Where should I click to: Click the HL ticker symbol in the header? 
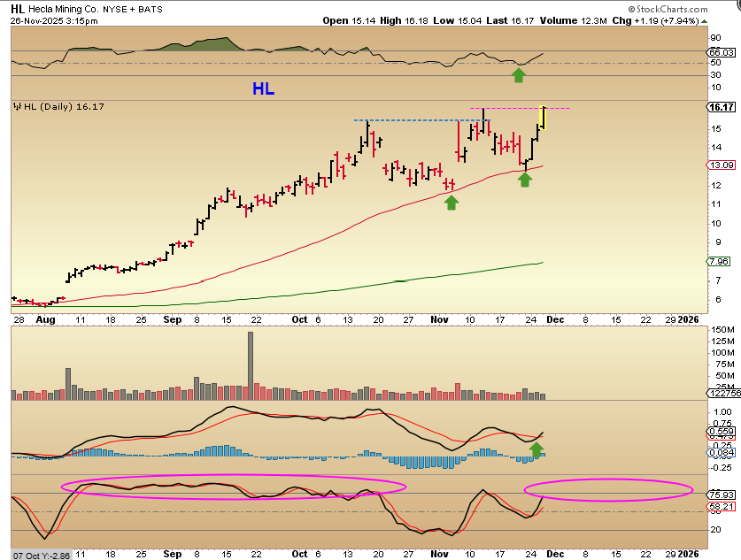click(x=18, y=9)
